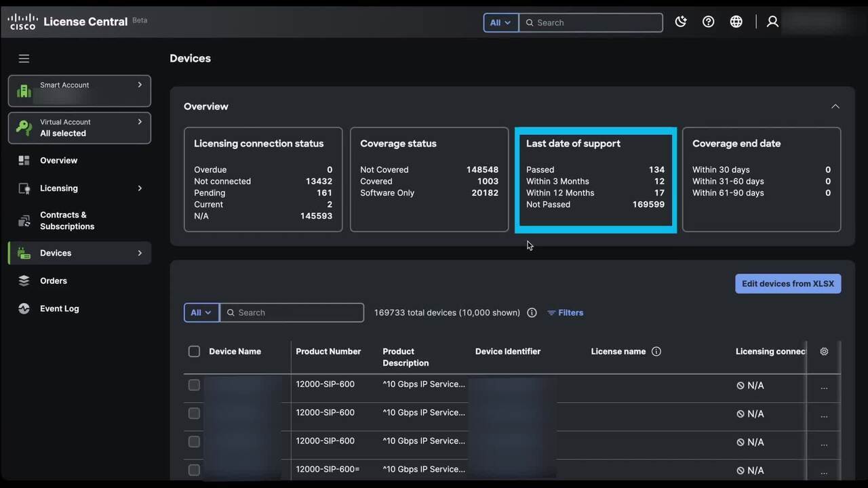868x488 pixels.
Task: Open table column settings gear icon
Action: coord(824,351)
